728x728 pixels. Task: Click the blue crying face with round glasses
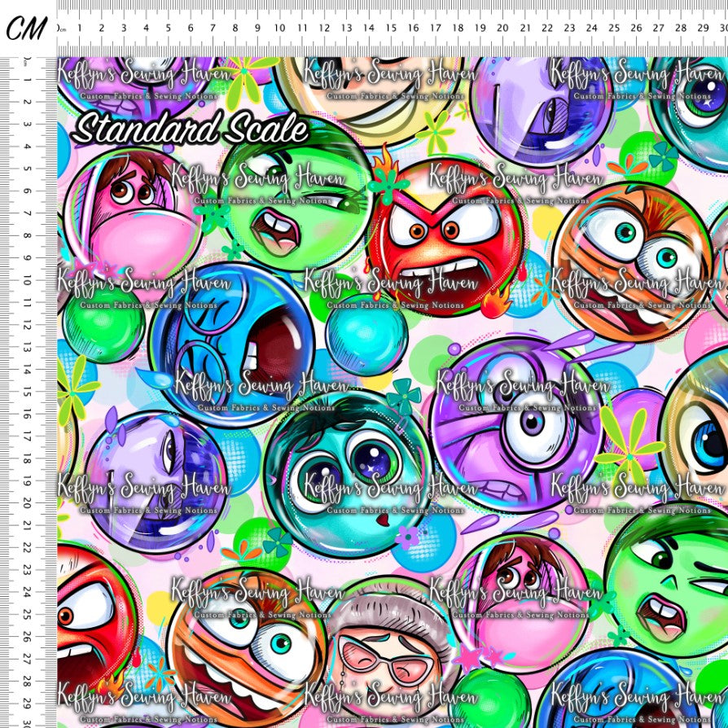232,344
